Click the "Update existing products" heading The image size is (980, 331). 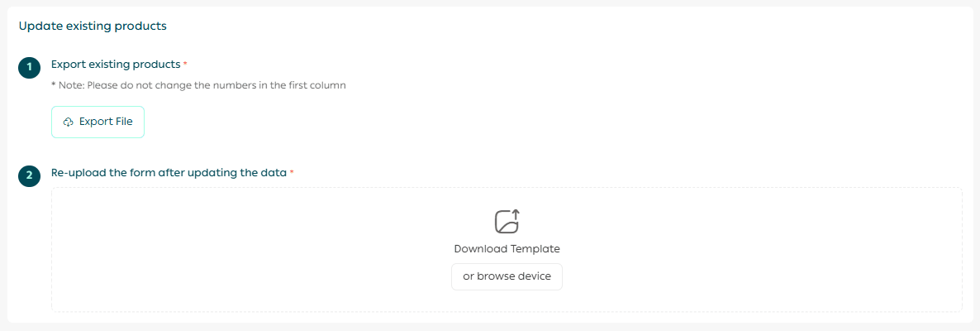point(93,26)
